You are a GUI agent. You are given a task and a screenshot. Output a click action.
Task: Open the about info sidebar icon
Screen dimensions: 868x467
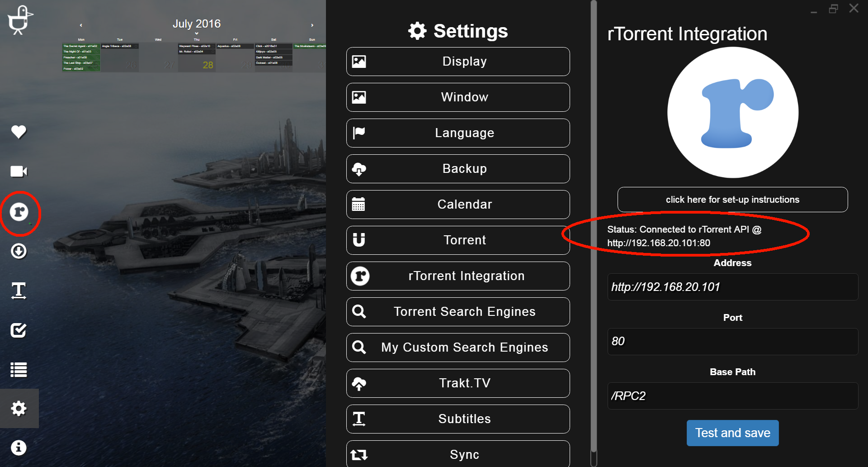pyautogui.click(x=19, y=448)
